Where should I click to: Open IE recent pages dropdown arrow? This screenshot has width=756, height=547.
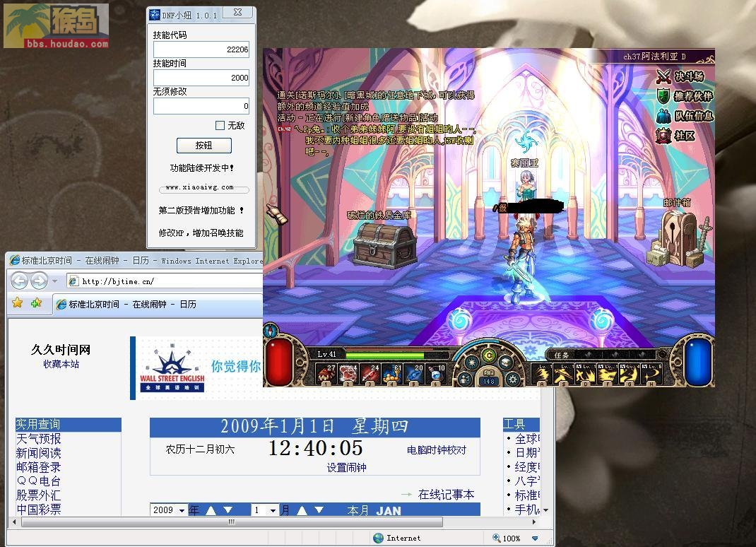[x=55, y=281]
